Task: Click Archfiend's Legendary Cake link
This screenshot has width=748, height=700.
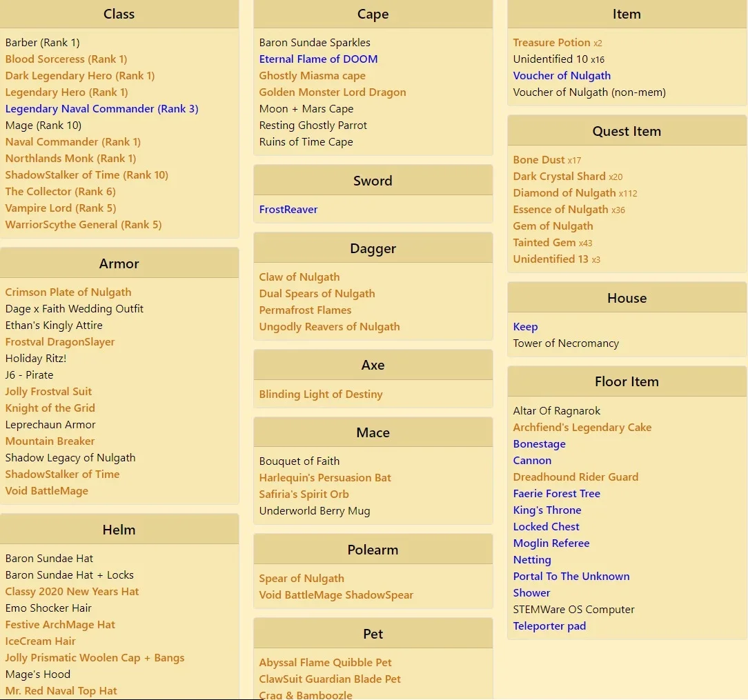Action: (x=582, y=428)
